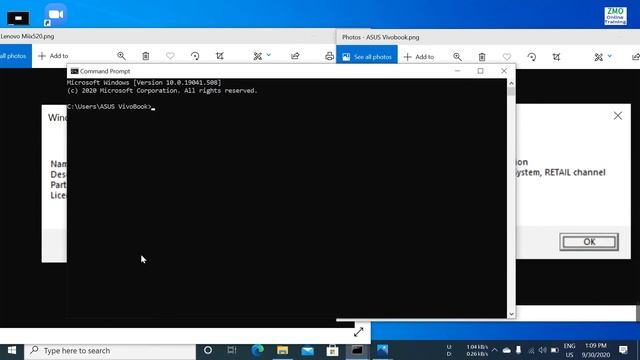Click OneDrive cloud tray icon
640x360 pixels.
[507, 350]
